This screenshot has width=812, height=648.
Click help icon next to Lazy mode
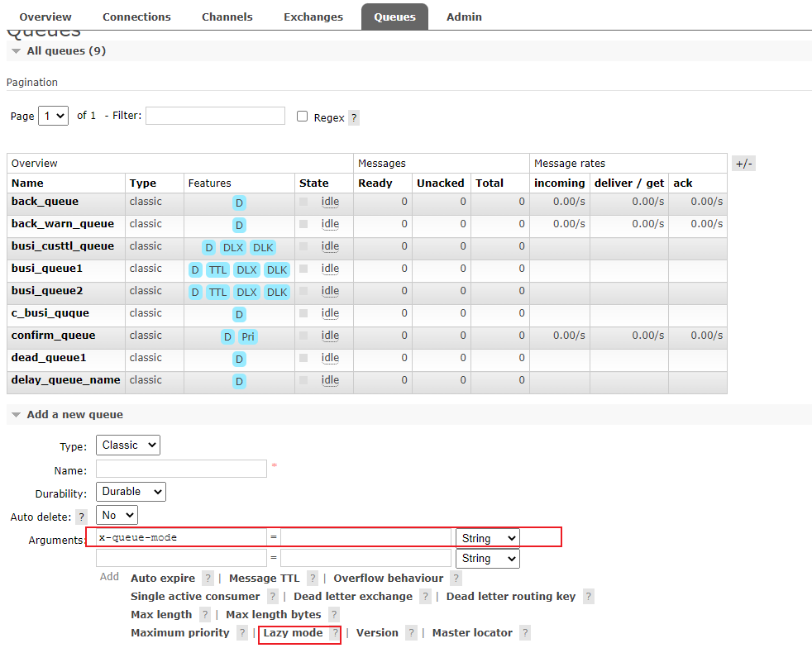[335, 633]
